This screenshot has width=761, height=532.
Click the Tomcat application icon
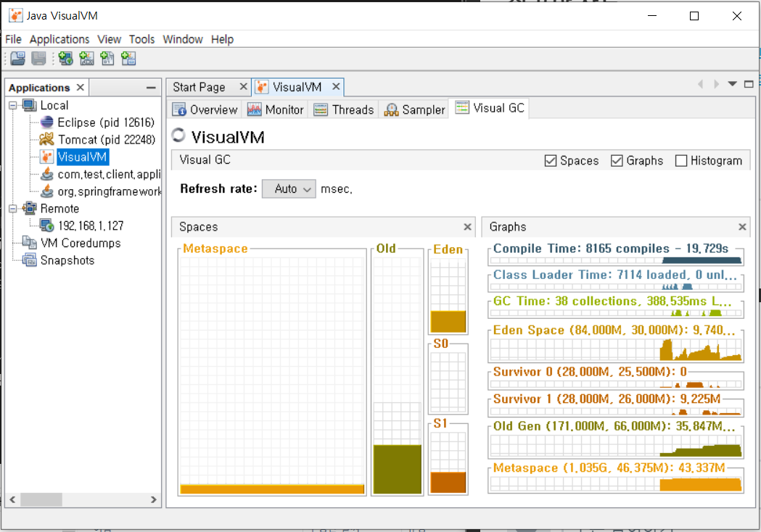coord(46,140)
